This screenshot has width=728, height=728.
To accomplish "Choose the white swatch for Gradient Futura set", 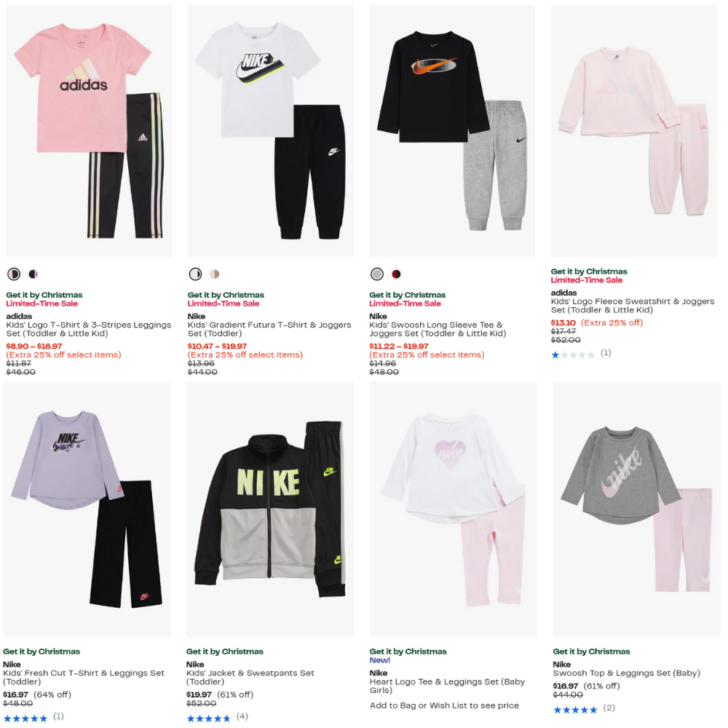I will (195, 274).
